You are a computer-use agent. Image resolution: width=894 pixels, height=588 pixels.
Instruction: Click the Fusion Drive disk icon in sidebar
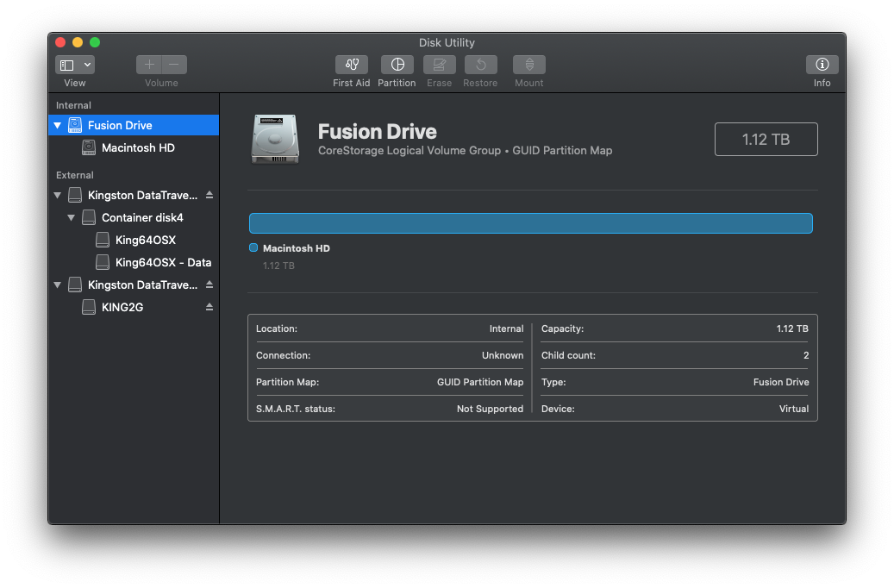click(75, 126)
